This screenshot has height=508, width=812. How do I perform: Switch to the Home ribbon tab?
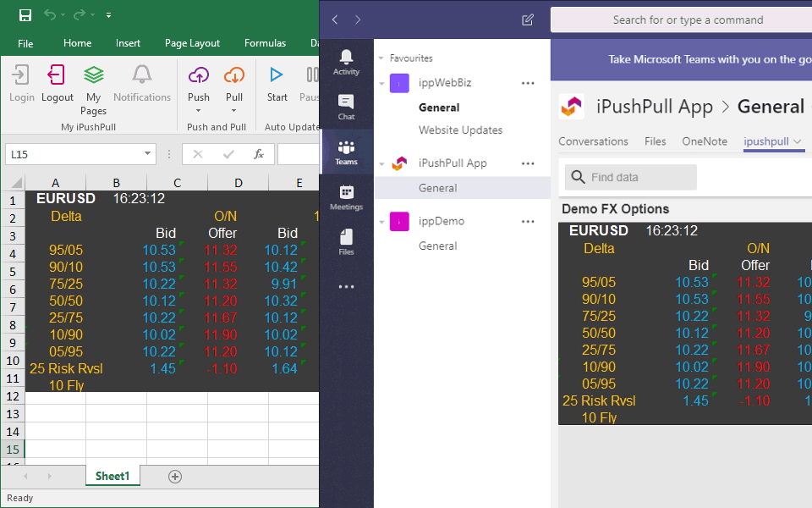click(77, 43)
